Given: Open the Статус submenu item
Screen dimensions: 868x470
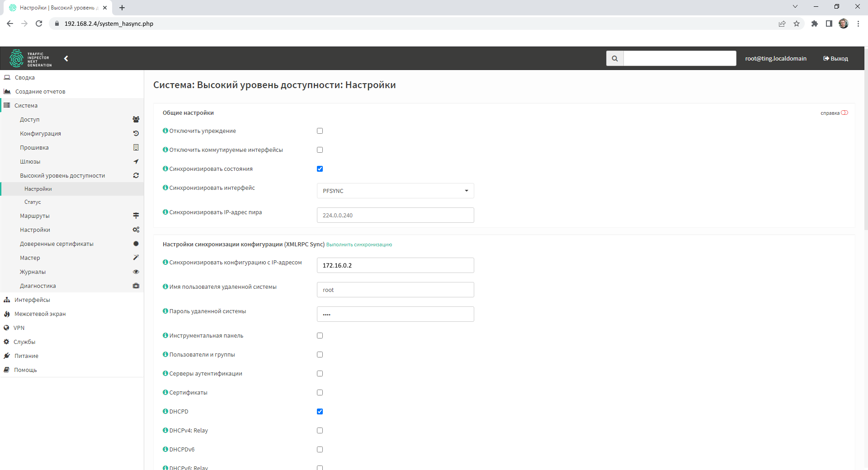Looking at the screenshot, I should pyautogui.click(x=33, y=202).
